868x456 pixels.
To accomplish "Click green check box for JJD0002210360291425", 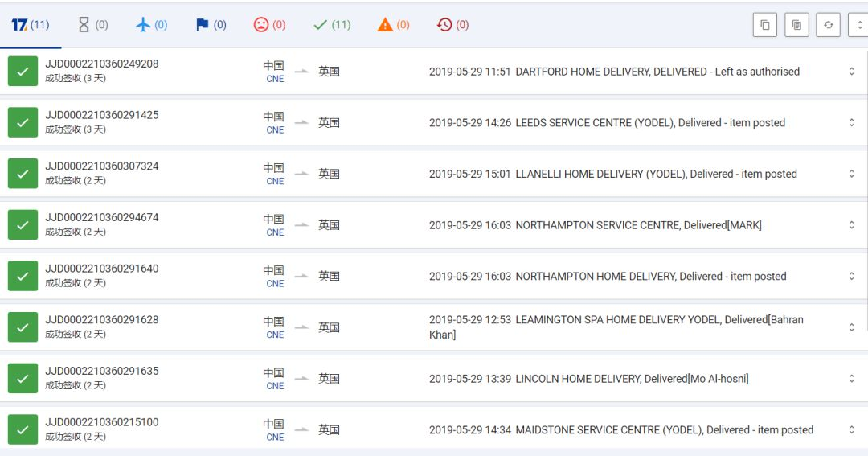I will pyautogui.click(x=23, y=122).
